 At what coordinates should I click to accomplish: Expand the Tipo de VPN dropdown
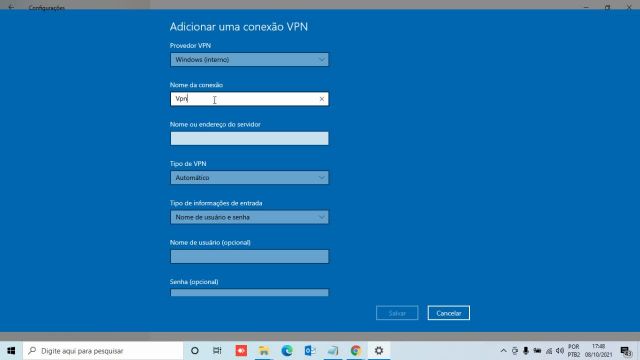point(249,178)
